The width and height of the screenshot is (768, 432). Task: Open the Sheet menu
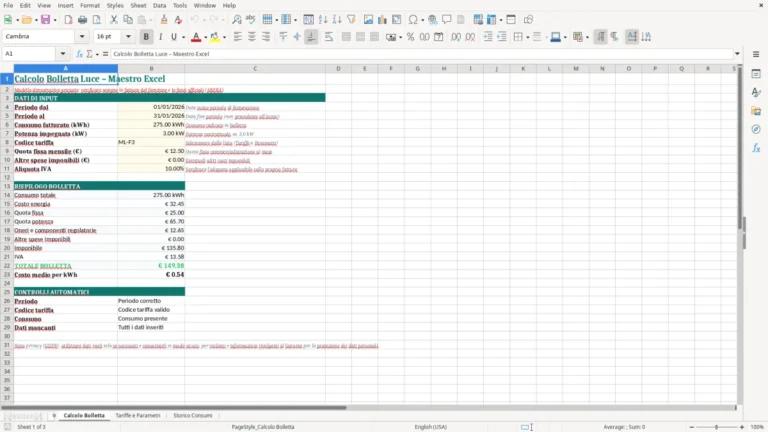point(138,5)
